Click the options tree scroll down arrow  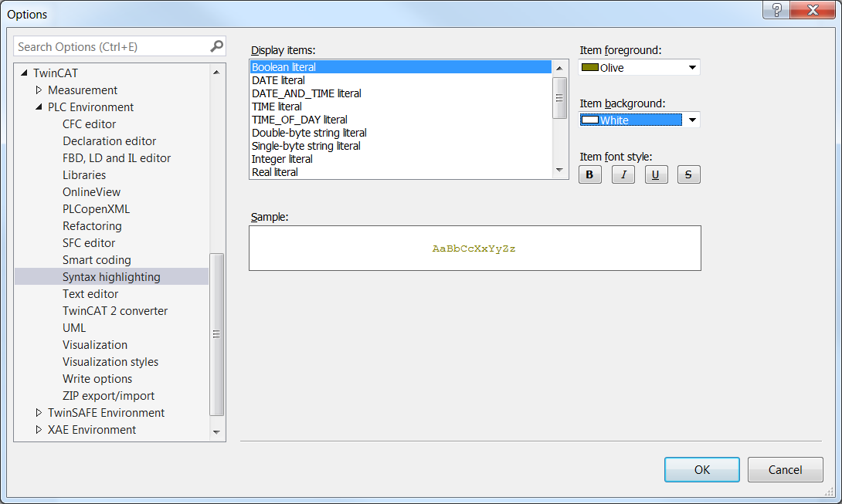click(216, 432)
